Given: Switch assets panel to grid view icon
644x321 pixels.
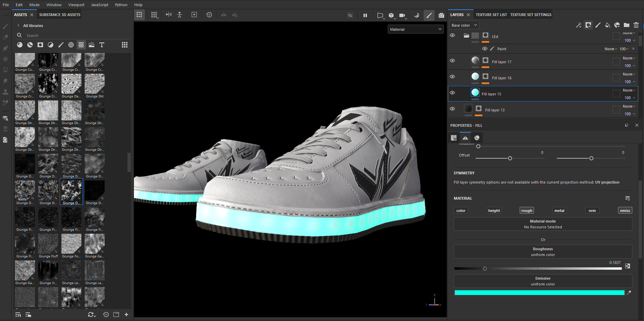Looking at the screenshot, I should pos(125,45).
